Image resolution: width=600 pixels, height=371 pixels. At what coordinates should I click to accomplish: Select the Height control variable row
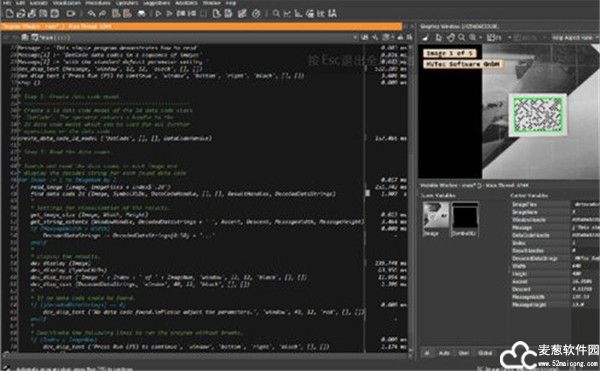click(x=555, y=274)
